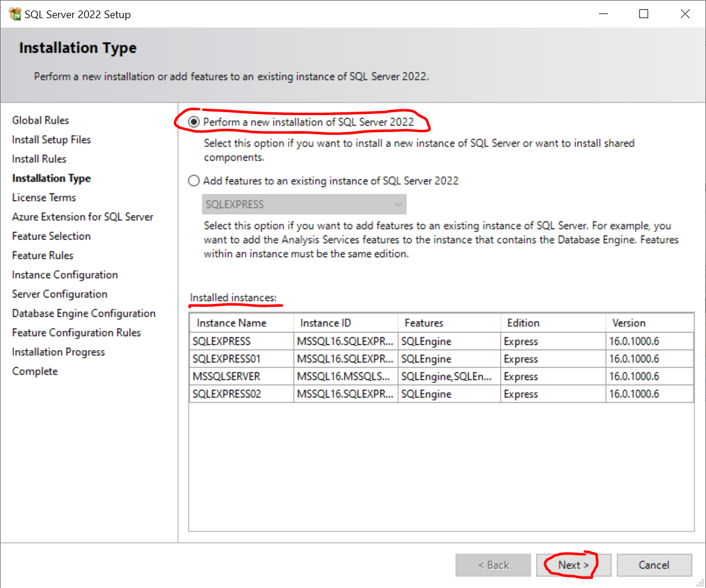This screenshot has height=588, width=706.
Task: Click the Instance ID column header
Action: coord(346,323)
